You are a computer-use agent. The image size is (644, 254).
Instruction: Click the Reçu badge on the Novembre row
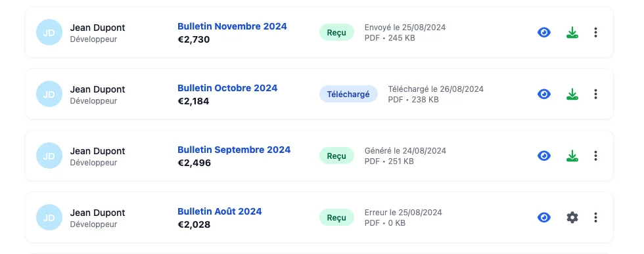click(x=336, y=32)
